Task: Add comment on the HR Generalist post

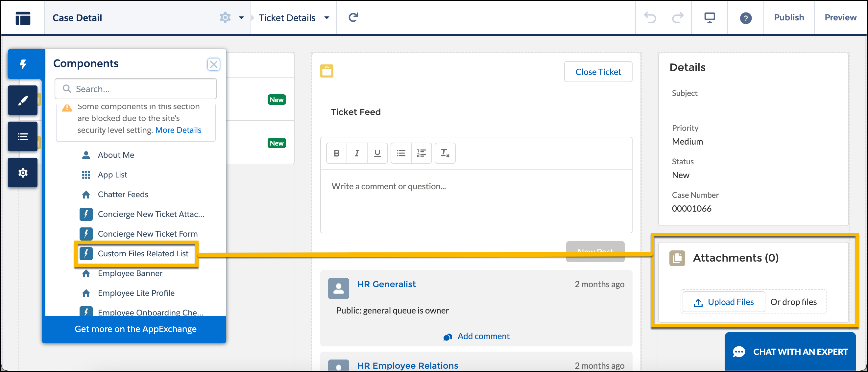Action: coord(476,336)
